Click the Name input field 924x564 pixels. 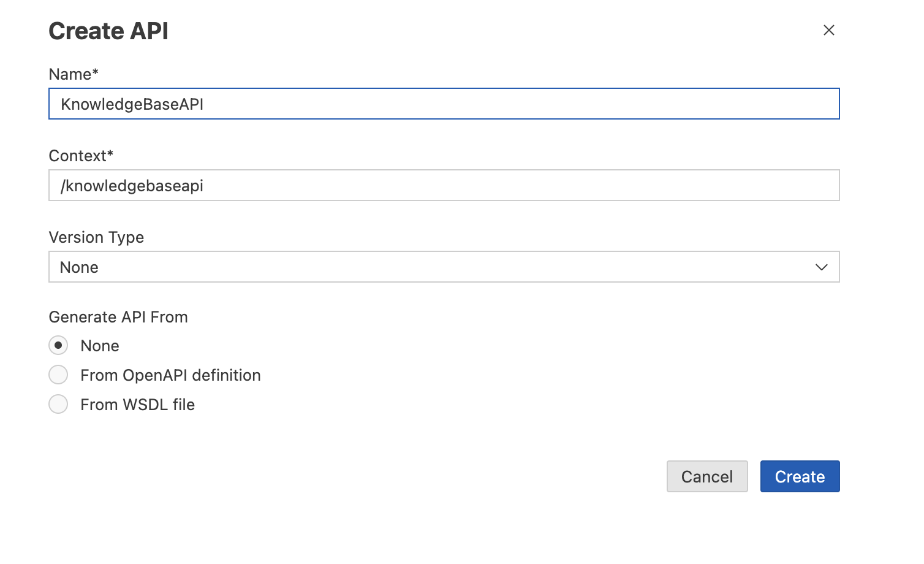444,104
